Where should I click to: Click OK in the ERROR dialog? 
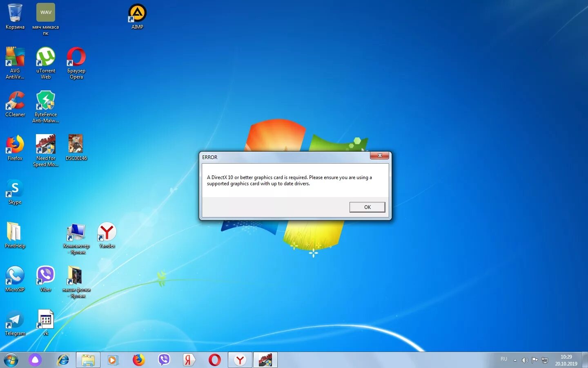point(367,207)
